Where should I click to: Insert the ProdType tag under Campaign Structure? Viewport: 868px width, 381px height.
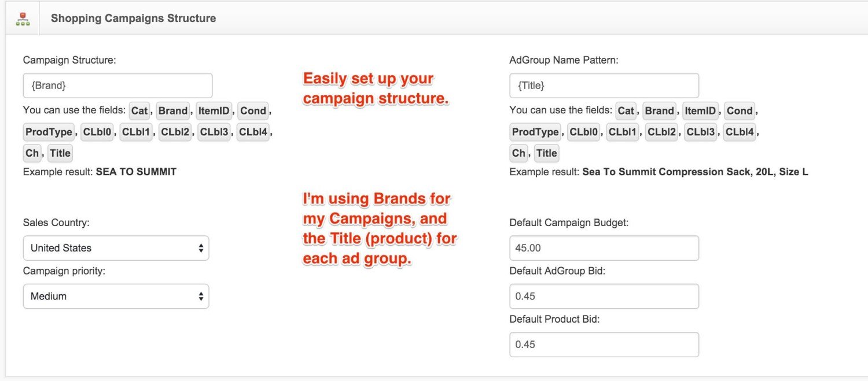pyautogui.click(x=49, y=132)
